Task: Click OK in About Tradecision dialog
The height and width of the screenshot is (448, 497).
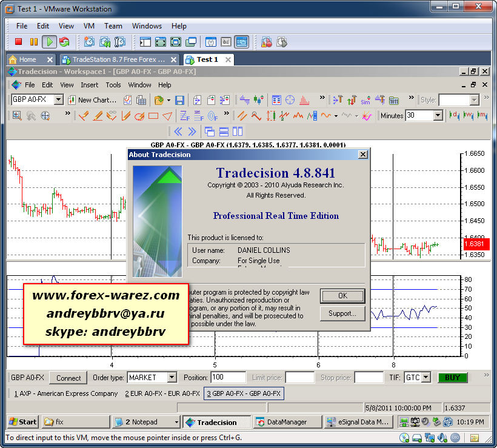Action: tap(342, 296)
